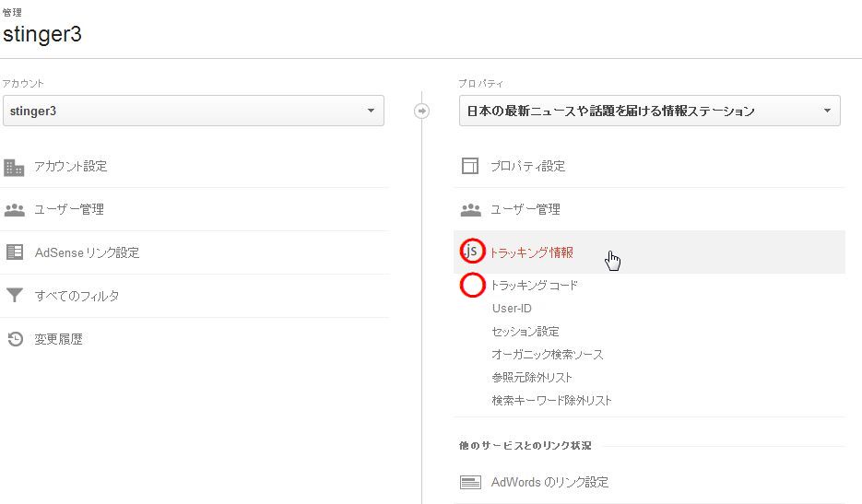Click the property ユーザー管理 people icon
This screenshot has width=862, height=504.
click(470, 210)
